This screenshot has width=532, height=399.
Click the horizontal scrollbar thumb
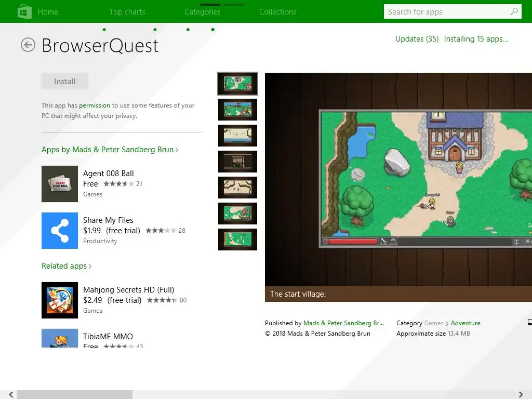[75, 394]
